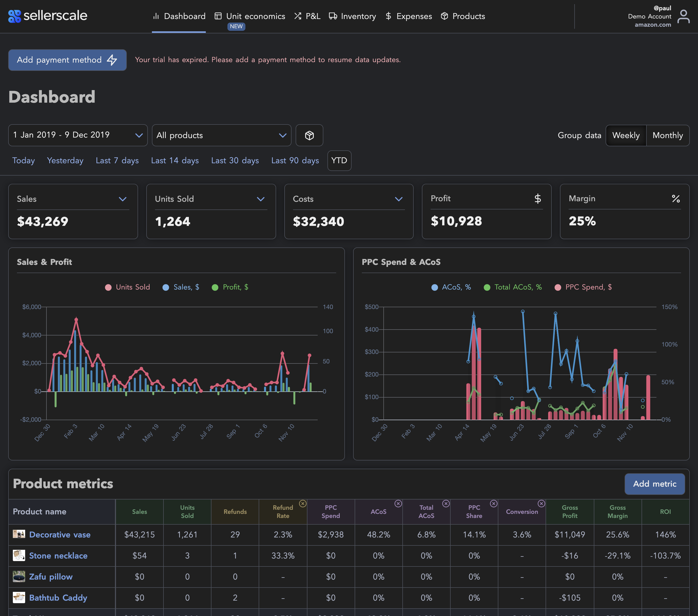Click the sellerscale logo icon
The height and width of the screenshot is (616, 698).
point(14,16)
